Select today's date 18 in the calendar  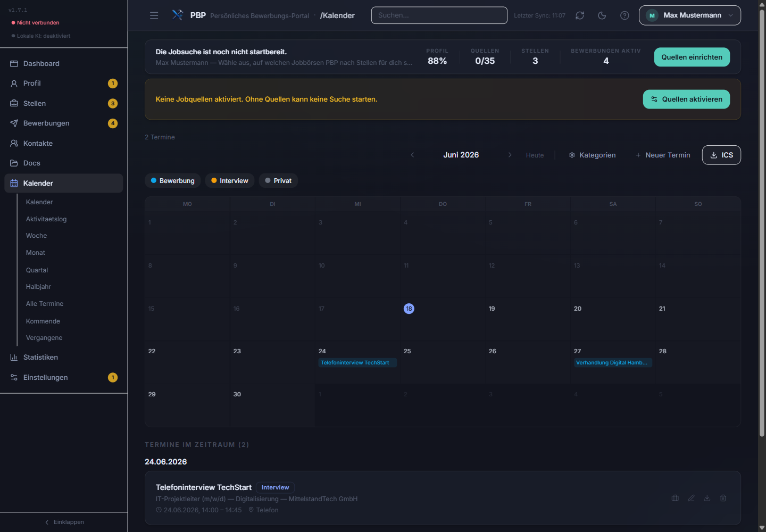[x=409, y=309]
